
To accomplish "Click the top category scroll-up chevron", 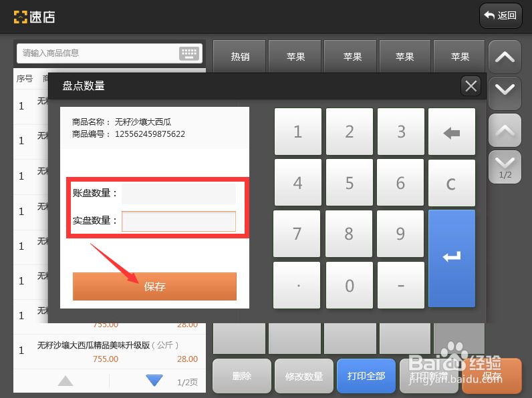I will point(505,57).
